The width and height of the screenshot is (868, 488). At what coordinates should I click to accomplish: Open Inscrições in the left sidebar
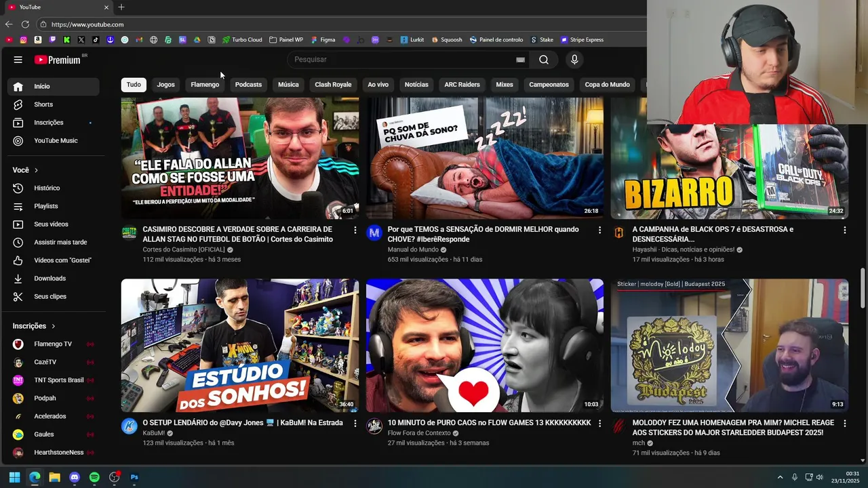click(54, 123)
